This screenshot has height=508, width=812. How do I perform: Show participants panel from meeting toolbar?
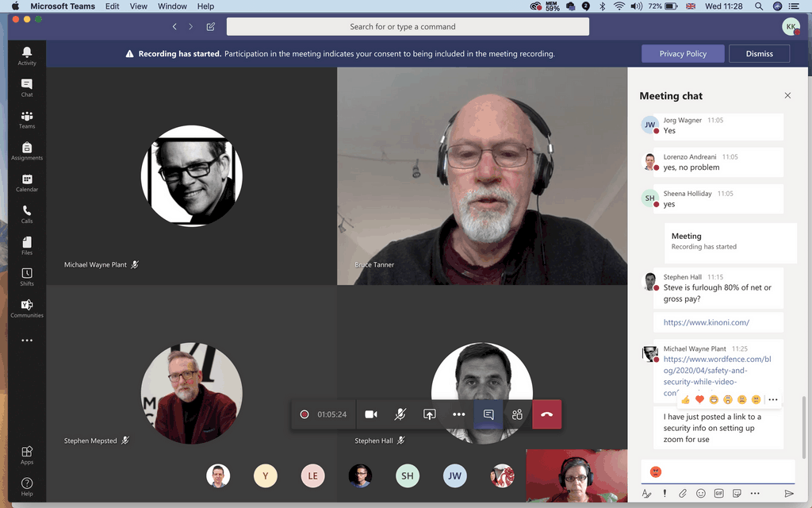517,414
